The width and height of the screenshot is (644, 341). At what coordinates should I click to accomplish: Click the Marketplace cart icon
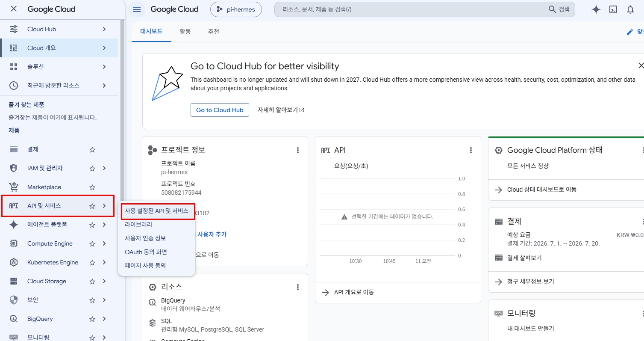point(14,187)
